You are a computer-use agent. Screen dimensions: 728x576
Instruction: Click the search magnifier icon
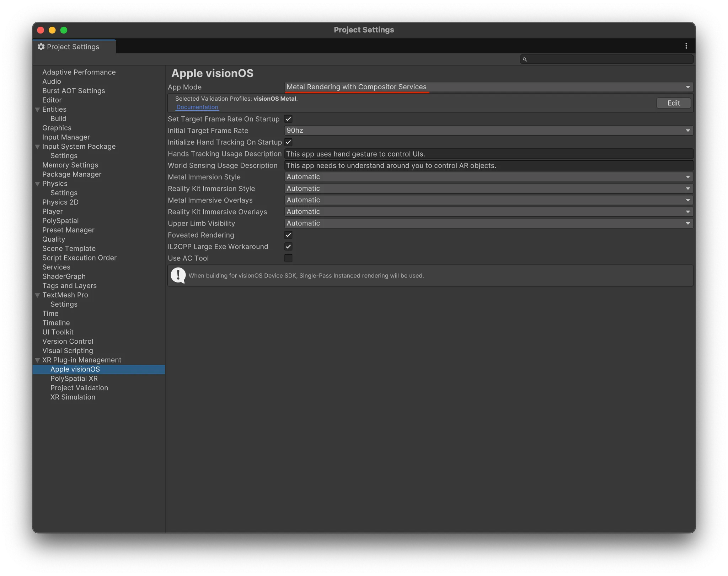pos(525,59)
